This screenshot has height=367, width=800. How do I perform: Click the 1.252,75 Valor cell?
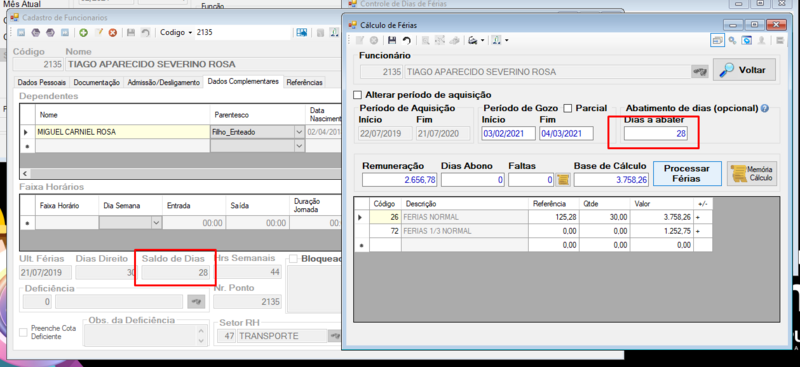tap(661, 231)
